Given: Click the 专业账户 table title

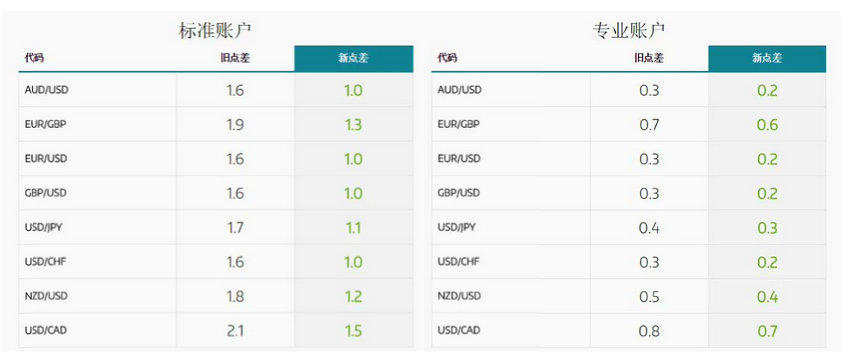Looking at the screenshot, I should pyautogui.click(x=628, y=30).
